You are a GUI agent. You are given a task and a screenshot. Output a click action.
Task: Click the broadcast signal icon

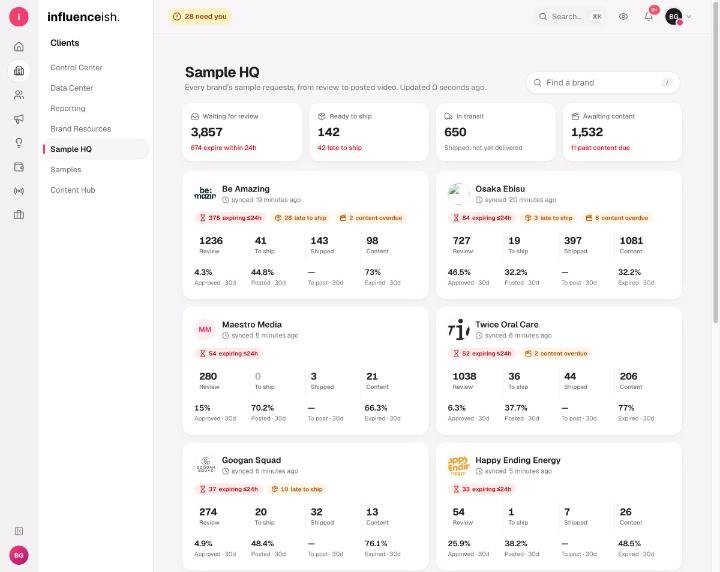(x=19, y=191)
